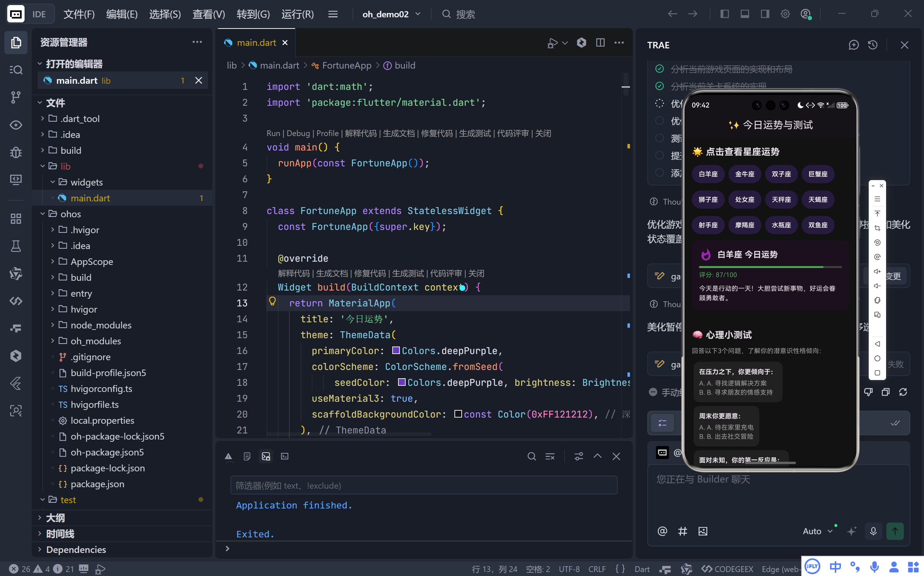The height and width of the screenshot is (576, 924).
Task: Open the Extensions view in activity bar
Action: click(x=16, y=219)
